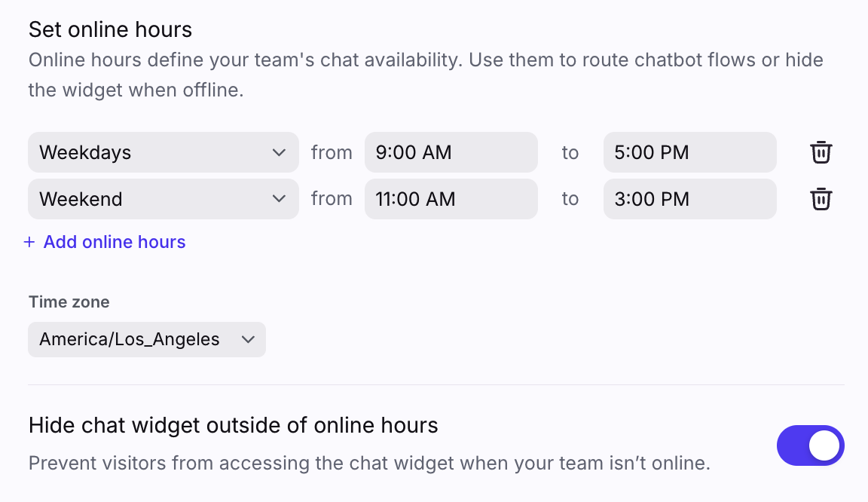Focus the 3:00 PM weekend end field

coord(689,199)
